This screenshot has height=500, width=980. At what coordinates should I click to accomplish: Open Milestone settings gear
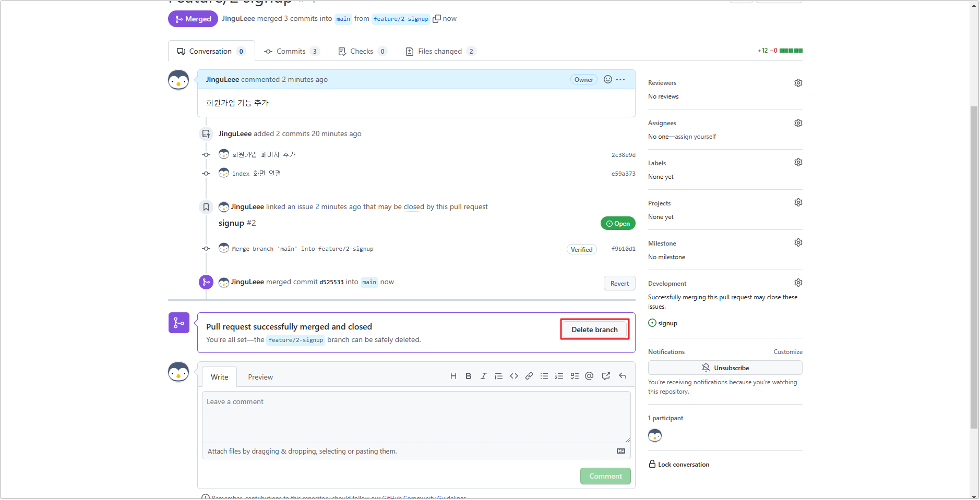(x=798, y=242)
